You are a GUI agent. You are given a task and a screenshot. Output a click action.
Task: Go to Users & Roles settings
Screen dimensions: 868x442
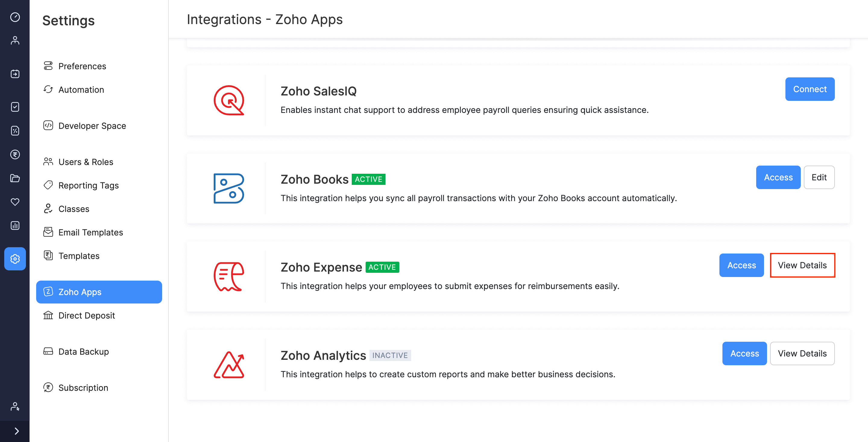[86, 162]
